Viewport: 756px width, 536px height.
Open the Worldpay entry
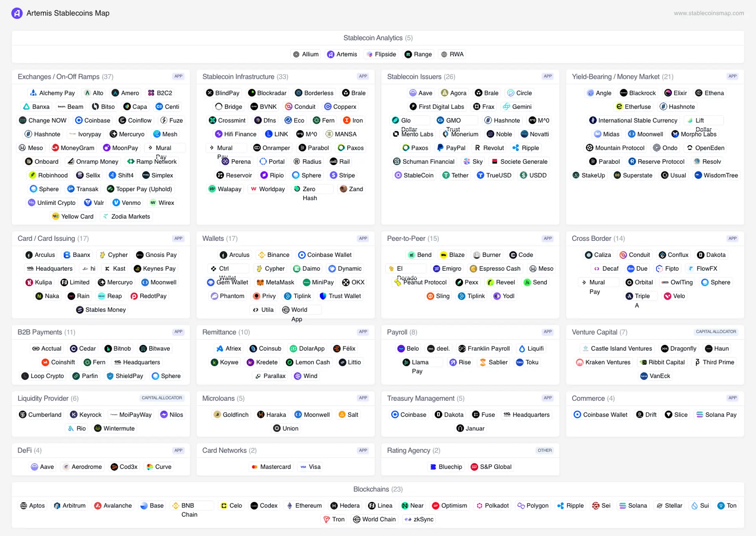pyautogui.click(x=268, y=189)
